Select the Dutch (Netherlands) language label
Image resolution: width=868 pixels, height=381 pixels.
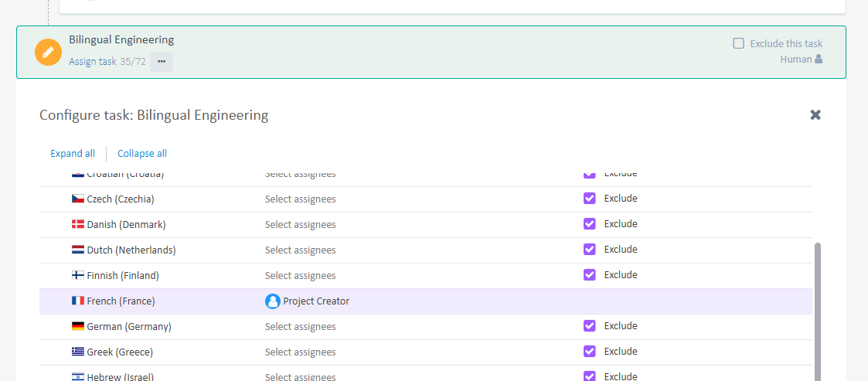click(131, 250)
